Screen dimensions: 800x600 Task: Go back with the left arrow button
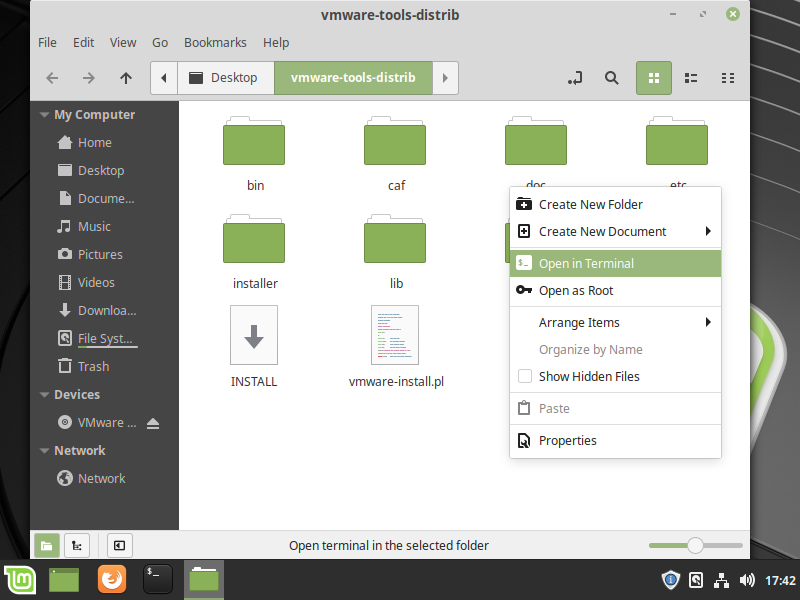point(52,78)
